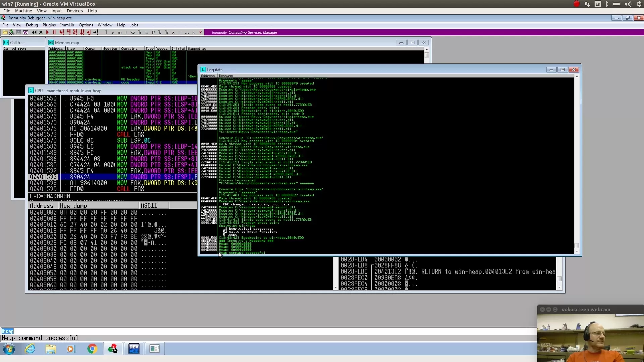Pause execution with the pause icon

click(54, 32)
